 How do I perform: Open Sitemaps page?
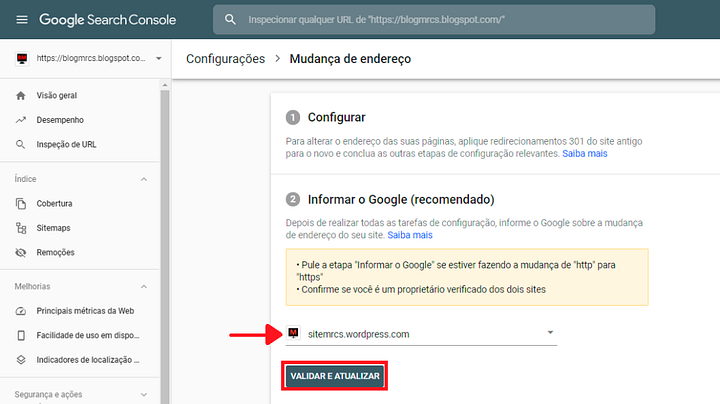click(x=53, y=228)
